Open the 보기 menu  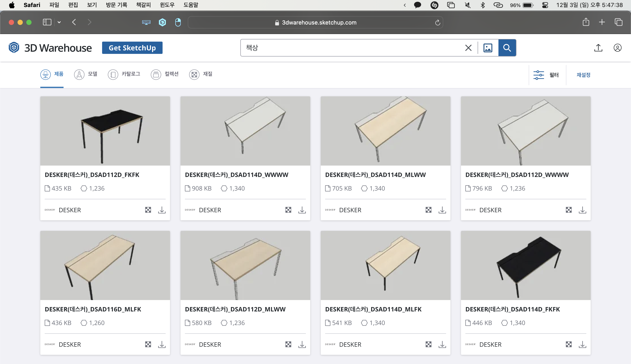(92, 5)
